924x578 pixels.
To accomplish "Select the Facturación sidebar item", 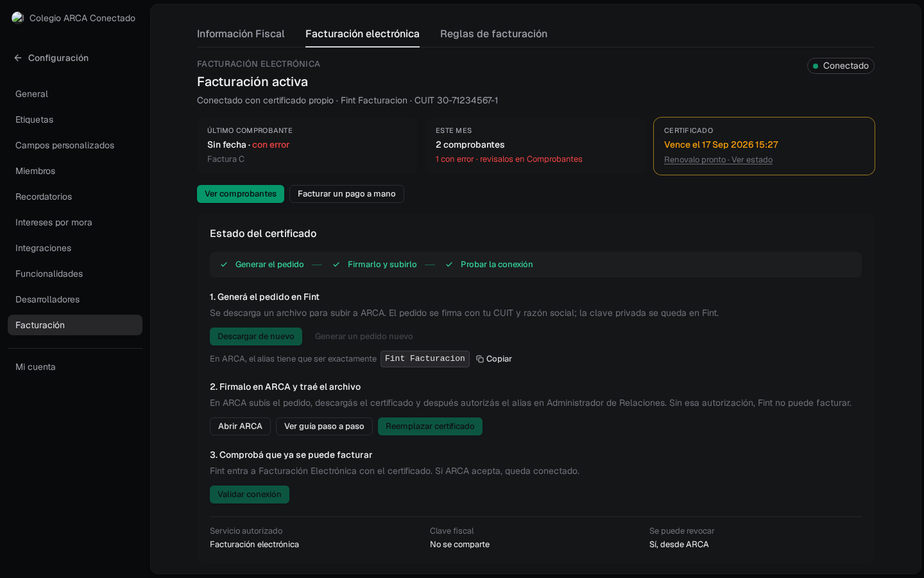I will pyautogui.click(x=75, y=325).
